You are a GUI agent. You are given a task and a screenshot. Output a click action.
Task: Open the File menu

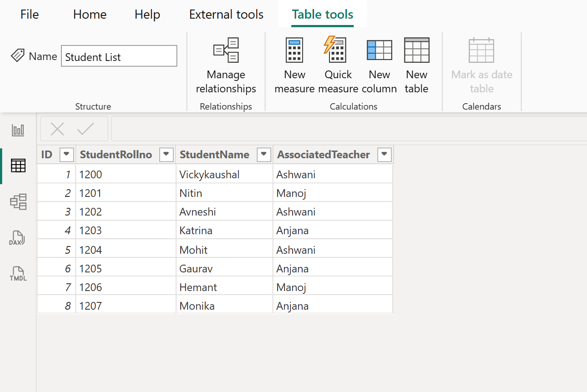pyautogui.click(x=29, y=14)
